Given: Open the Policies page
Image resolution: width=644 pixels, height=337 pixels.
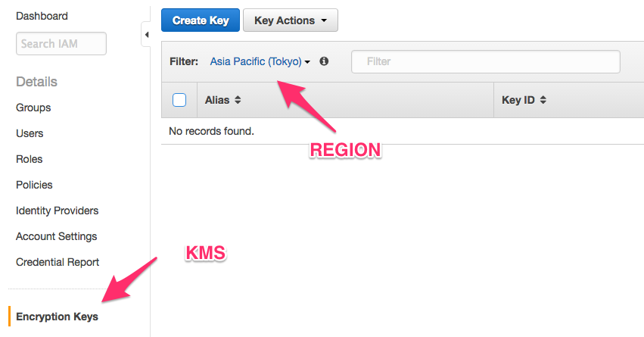Looking at the screenshot, I should pyautogui.click(x=34, y=185).
